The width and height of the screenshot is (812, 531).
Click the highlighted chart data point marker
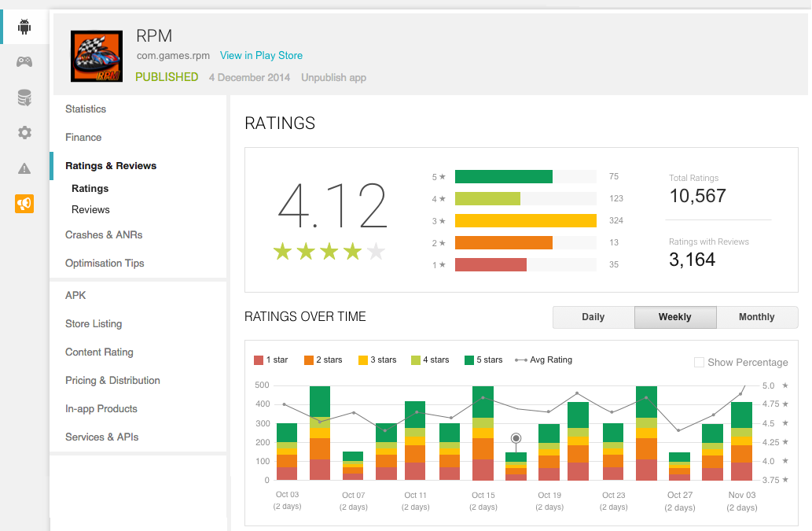pos(516,438)
